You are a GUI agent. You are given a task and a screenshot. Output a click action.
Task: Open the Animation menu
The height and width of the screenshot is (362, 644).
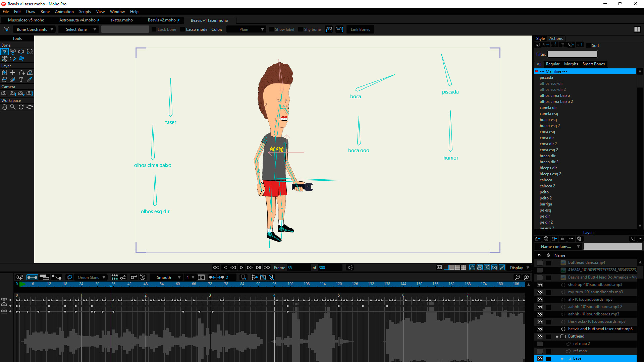point(64,12)
